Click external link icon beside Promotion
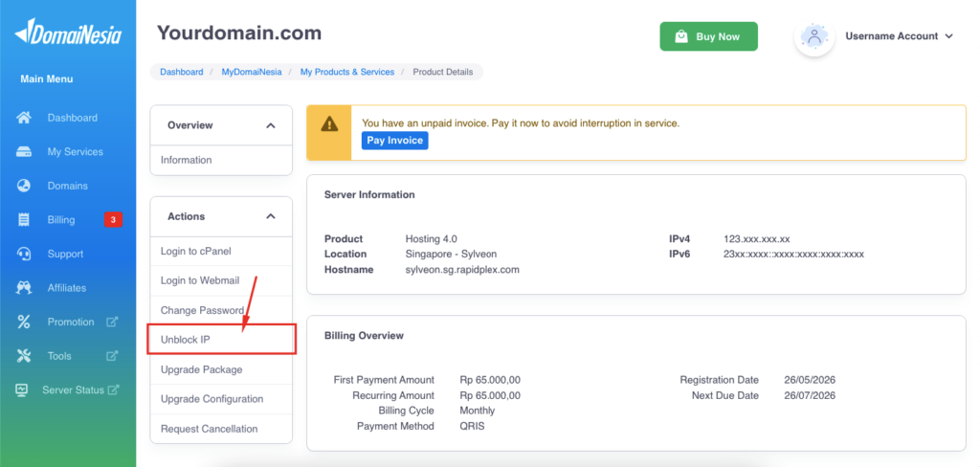Screen dimensions: 980x467 click(112, 322)
